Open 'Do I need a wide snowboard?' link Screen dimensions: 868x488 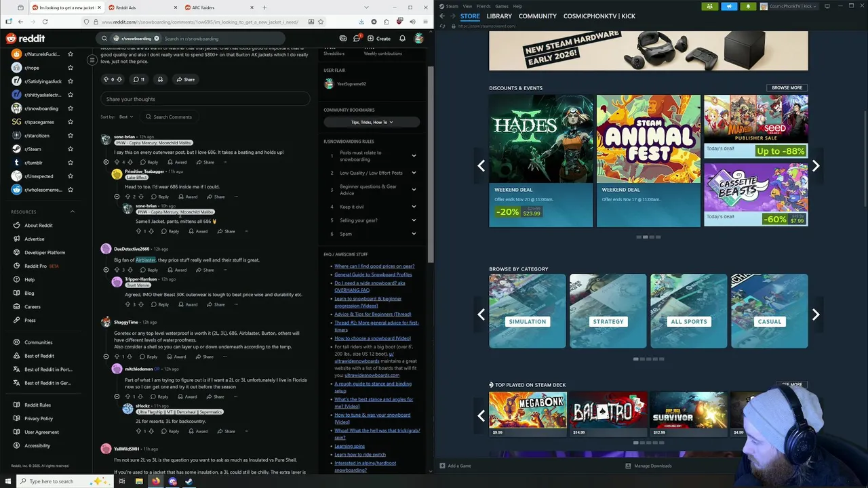click(x=370, y=286)
